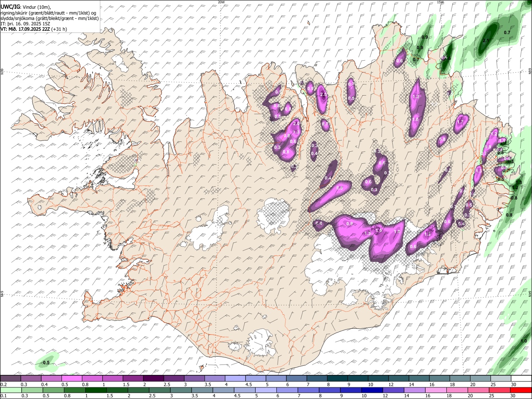Select the snow legend swatch between 2 and 2.5

click(x=153, y=379)
